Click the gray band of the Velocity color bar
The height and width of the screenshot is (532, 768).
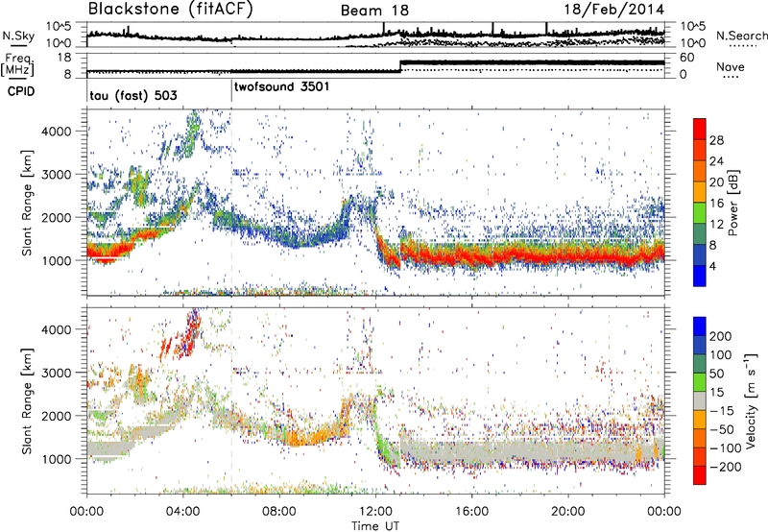tap(700, 401)
